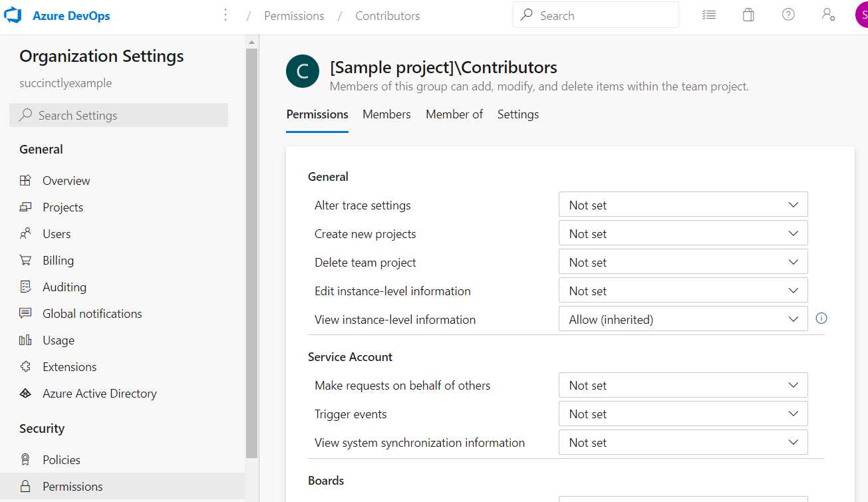The height and width of the screenshot is (502, 868).
Task: Select Extensions in the sidebar
Action: point(69,366)
